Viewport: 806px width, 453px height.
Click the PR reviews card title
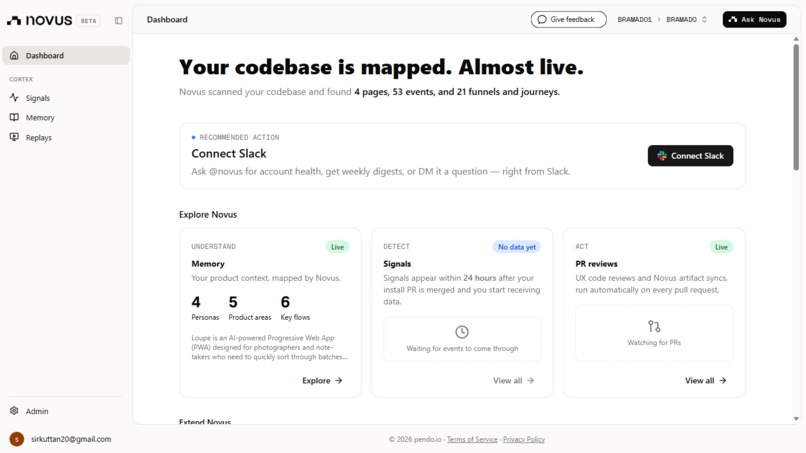tap(596, 264)
